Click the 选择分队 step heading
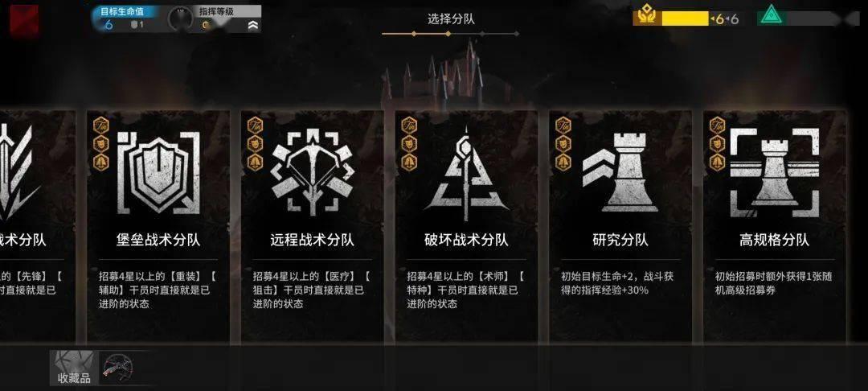Screen dimensions: 868x391 coord(451,19)
